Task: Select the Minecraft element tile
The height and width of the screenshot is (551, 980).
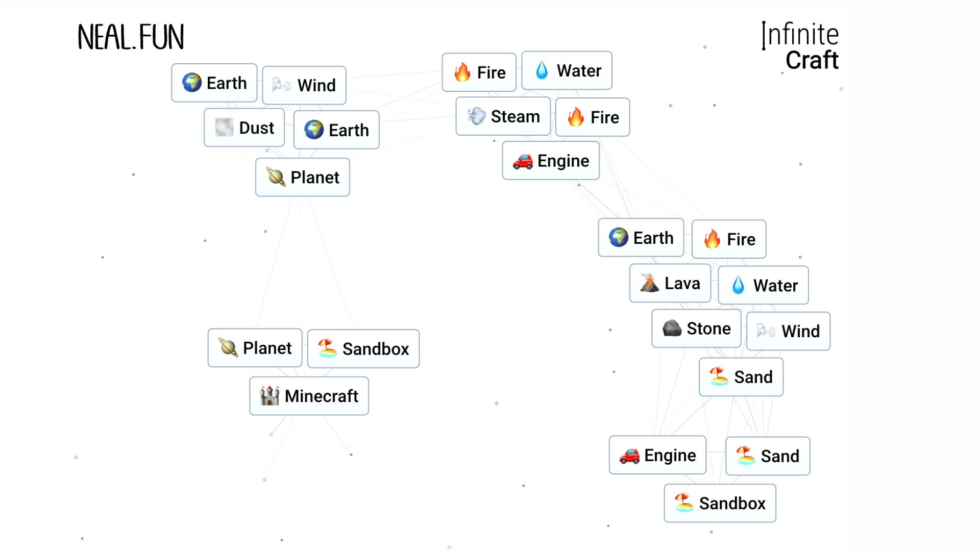Action: 309,396
